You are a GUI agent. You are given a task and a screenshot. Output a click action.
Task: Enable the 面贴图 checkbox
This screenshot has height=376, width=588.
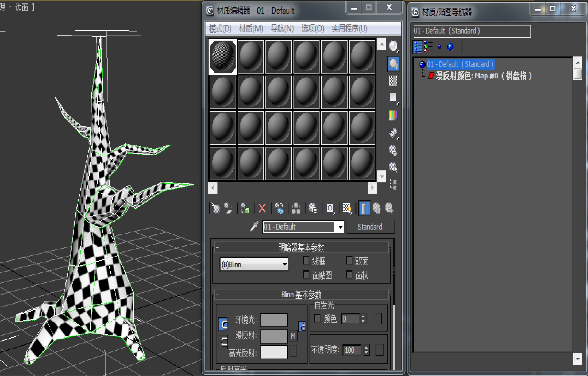coord(306,275)
